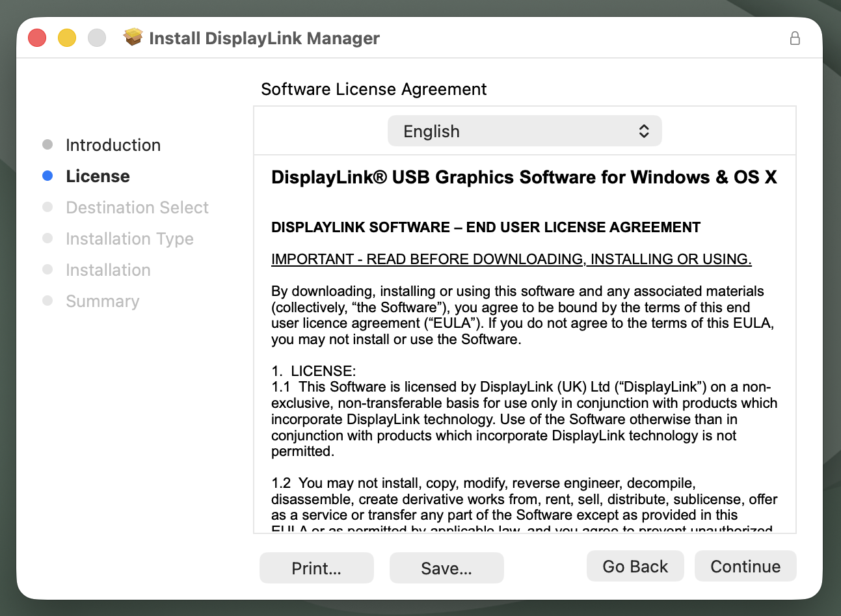The width and height of the screenshot is (841, 616).
Task: Click the 'Install DisplayLink Manager' window title
Action: pos(264,38)
